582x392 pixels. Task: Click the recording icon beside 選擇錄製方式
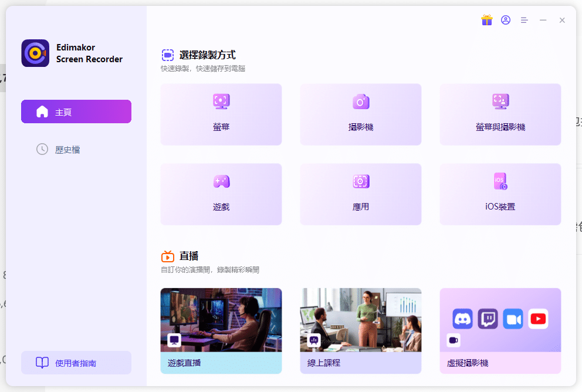(x=167, y=55)
